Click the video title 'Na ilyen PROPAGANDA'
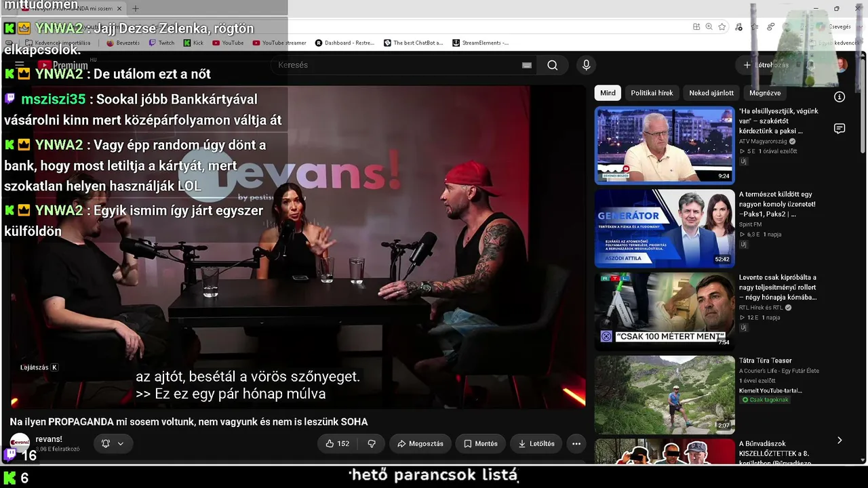 (189, 422)
